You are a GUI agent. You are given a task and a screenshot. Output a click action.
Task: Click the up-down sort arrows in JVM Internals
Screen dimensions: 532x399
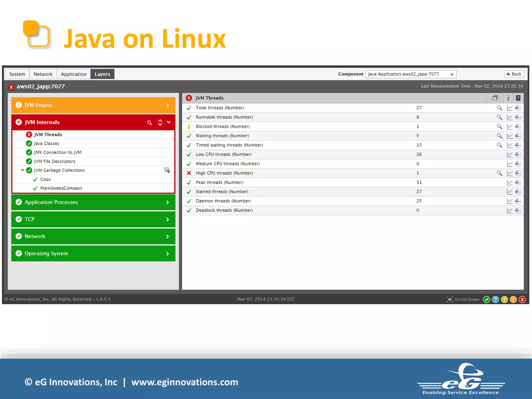tap(160, 122)
